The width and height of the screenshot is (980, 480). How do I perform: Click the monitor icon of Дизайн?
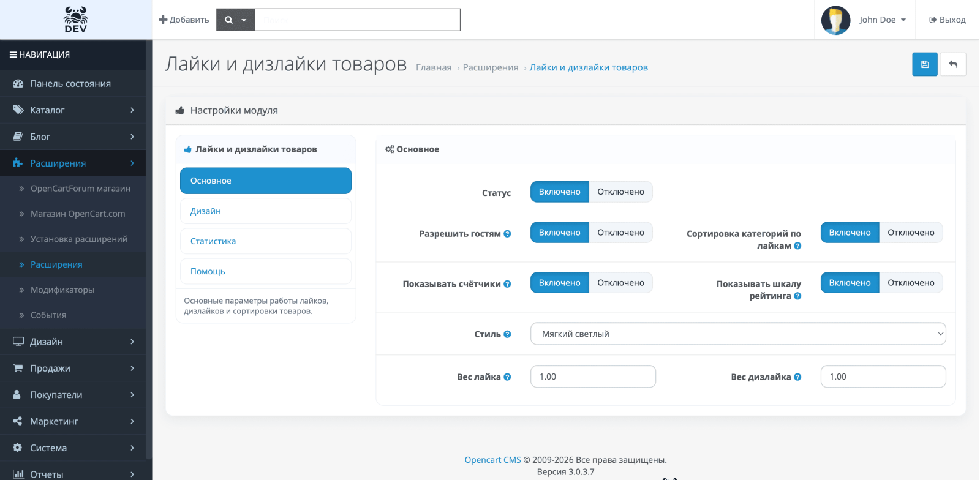pyautogui.click(x=18, y=342)
